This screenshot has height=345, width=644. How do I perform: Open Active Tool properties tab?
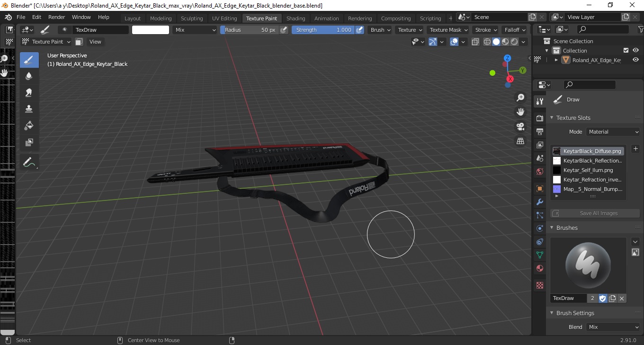pos(539,101)
